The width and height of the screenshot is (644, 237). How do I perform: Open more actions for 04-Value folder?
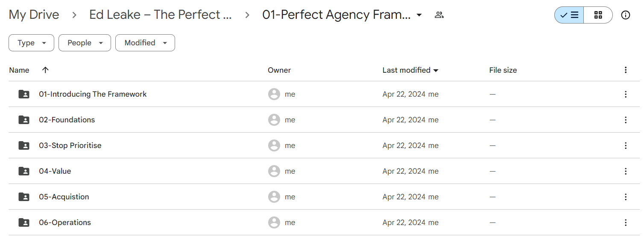click(626, 171)
